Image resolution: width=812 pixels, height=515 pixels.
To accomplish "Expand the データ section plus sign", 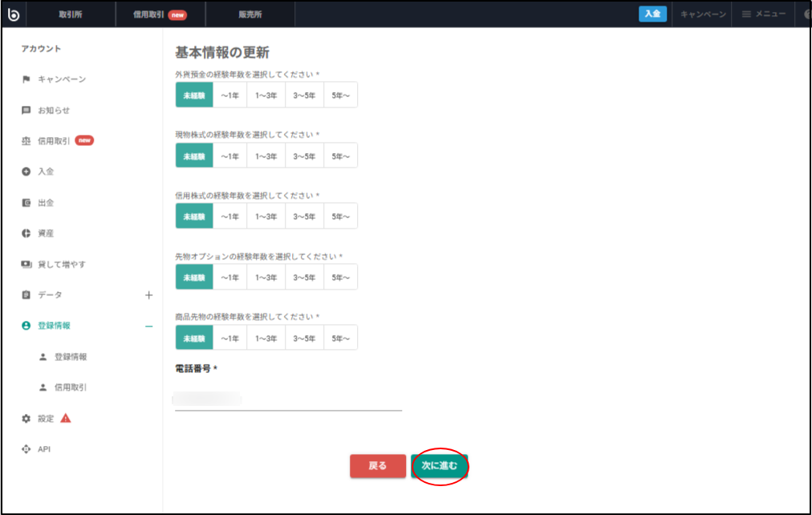I will (x=148, y=295).
